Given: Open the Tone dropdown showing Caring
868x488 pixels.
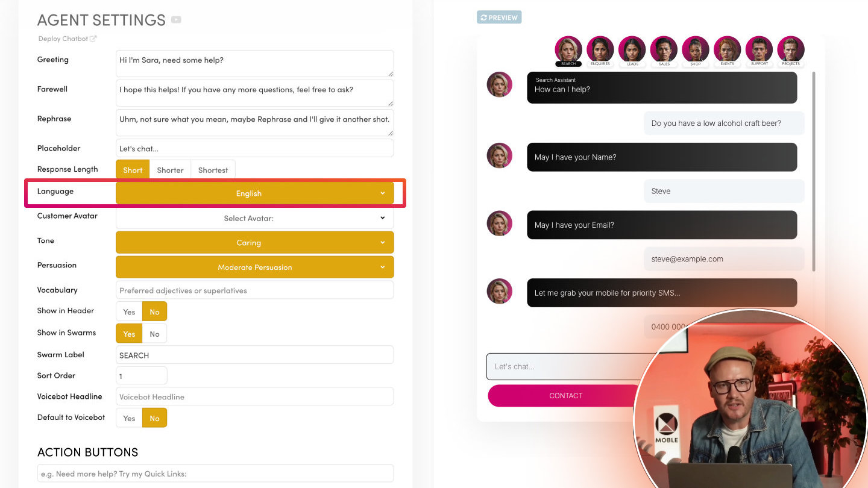Looking at the screenshot, I should click(x=254, y=243).
